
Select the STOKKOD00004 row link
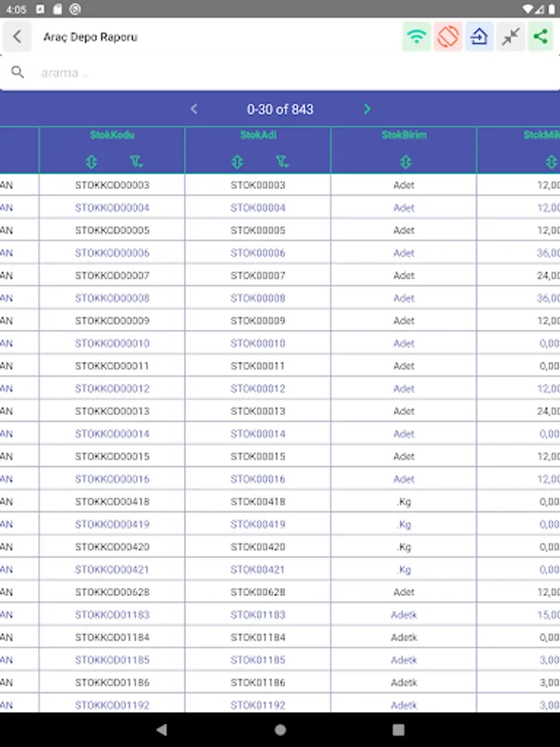click(x=112, y=207)
